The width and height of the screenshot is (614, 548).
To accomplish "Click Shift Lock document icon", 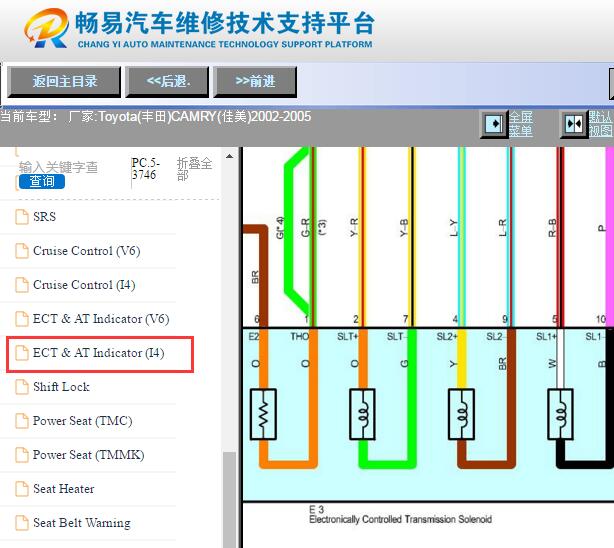I will pos(22,387).
